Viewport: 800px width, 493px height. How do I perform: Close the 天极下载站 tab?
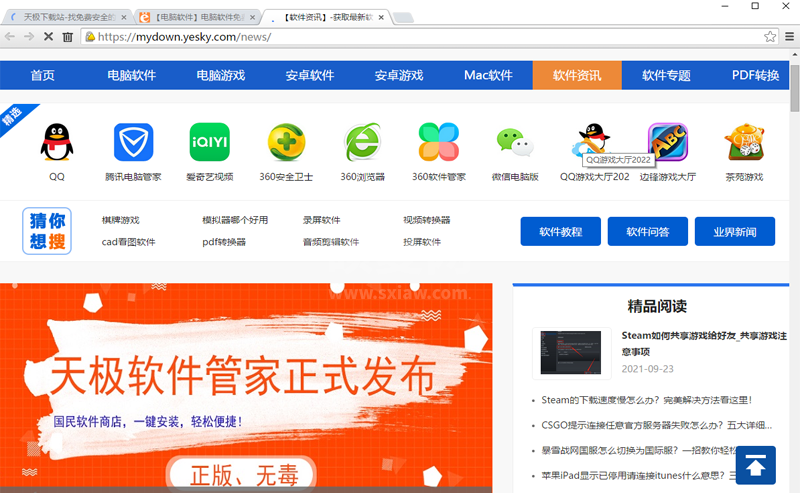[x=124, y=17]
